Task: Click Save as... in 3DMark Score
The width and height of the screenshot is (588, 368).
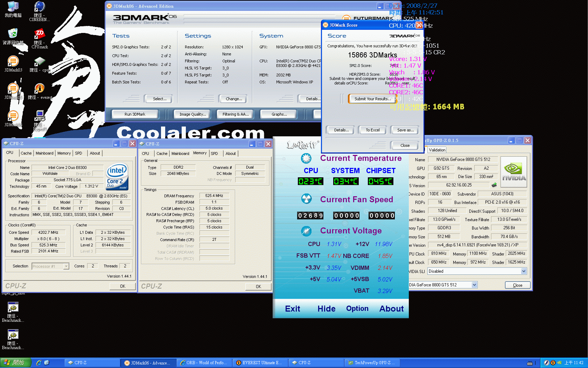Action: click(405, 130)
